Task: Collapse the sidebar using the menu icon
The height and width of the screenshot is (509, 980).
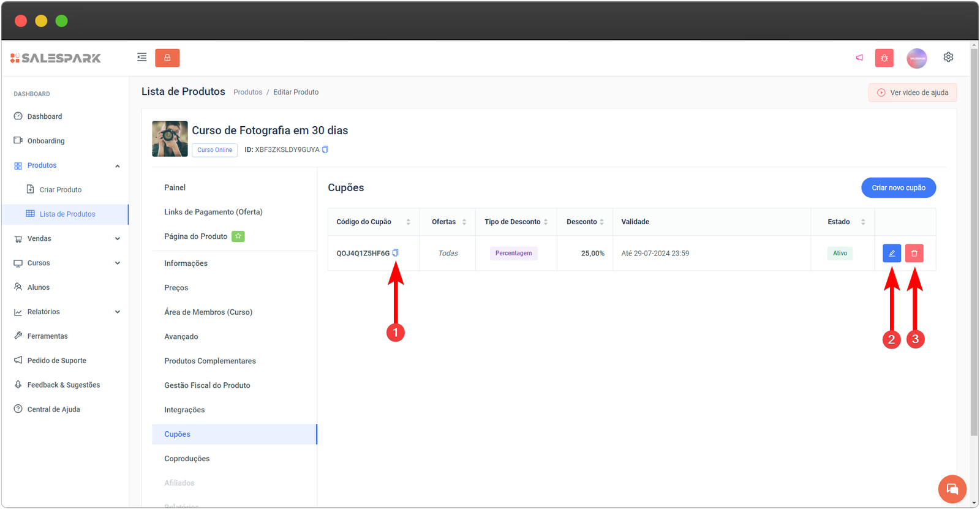Action: pos(142,58)
